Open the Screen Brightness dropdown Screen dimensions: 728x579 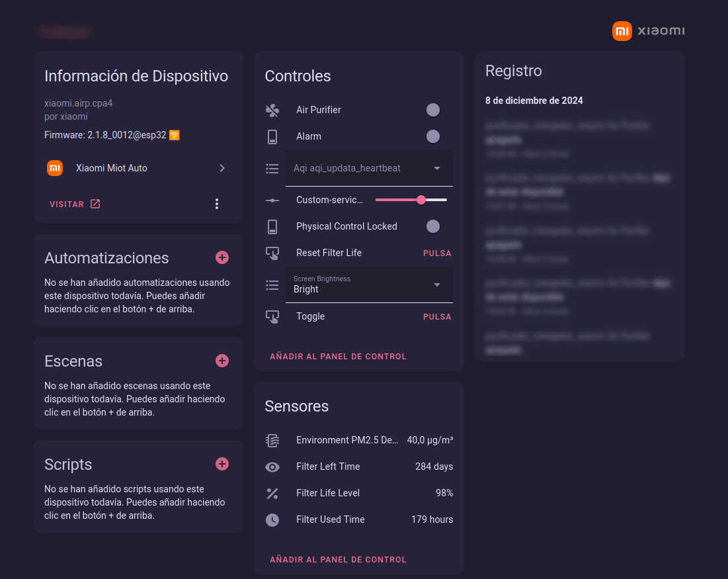(369, 285)
